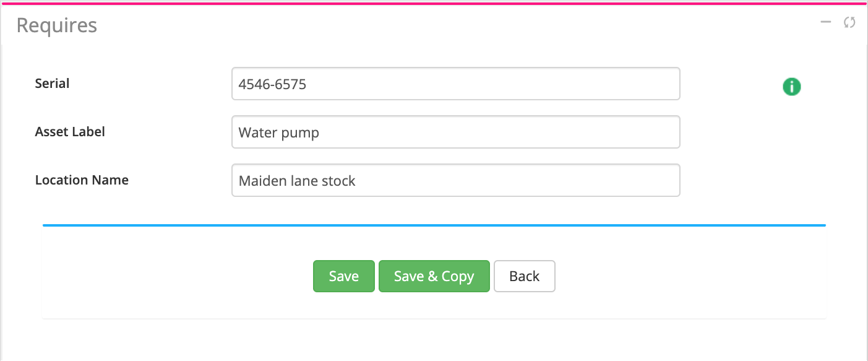Image resolution: width=868 pixels, height=361 pixels.
Task: Click the pink bar atop the panel
Action: [x=433, y=3]
